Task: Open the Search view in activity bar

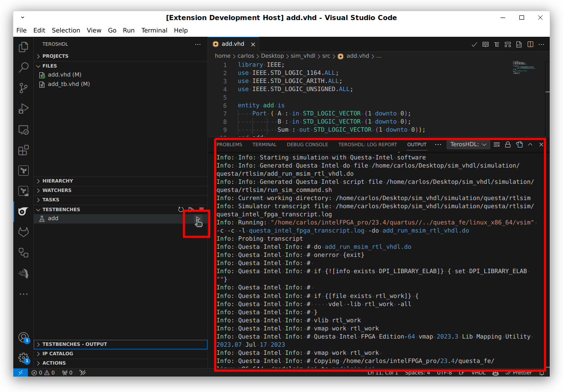Action: point(24,68)
